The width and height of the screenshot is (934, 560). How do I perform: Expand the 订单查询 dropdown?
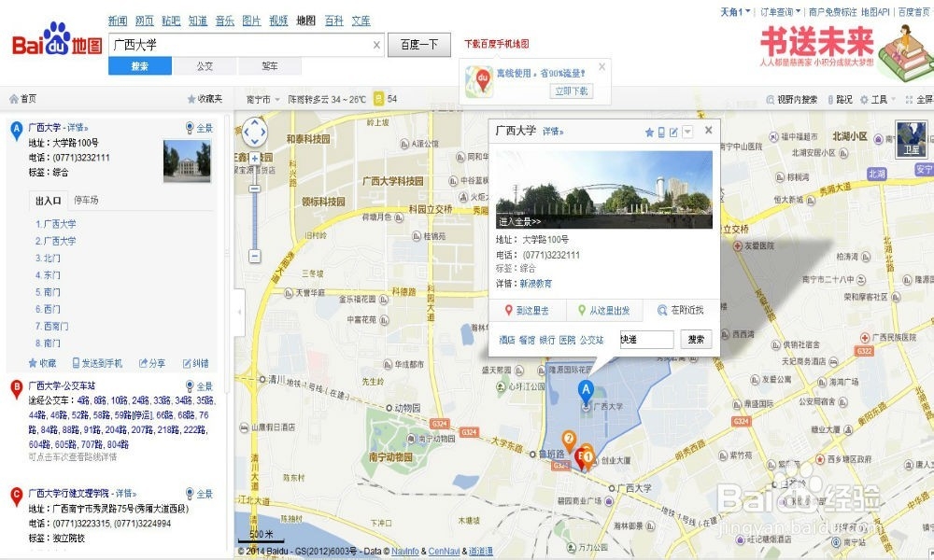[x=780, y=12]
